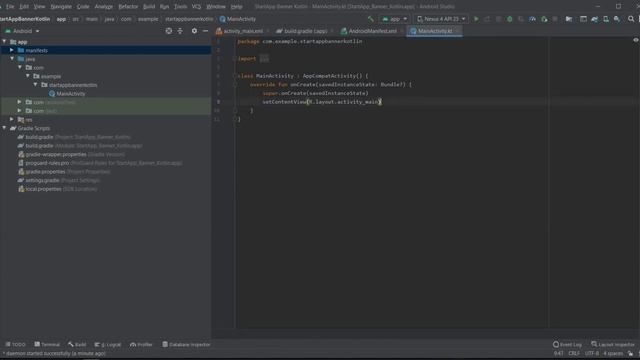Open the Terminal tool window
This screenshot has height=360, width=640.
(x=47, y=344)
